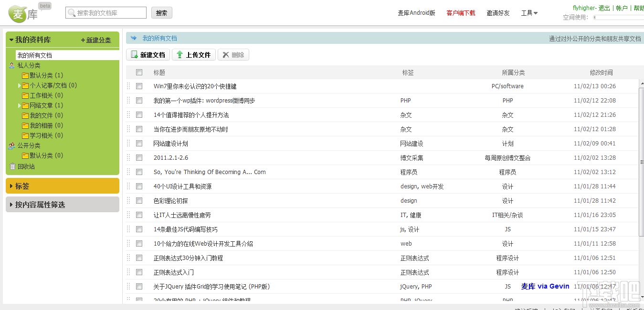Click the gray X delete icon

(x=226, y=55)
